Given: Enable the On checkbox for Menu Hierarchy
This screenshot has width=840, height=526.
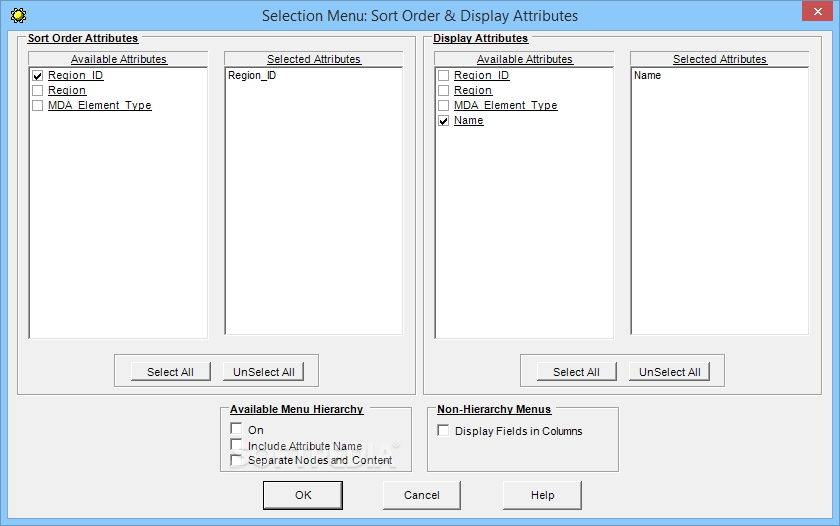Looking at the screenshot, I should pos(236,429).
